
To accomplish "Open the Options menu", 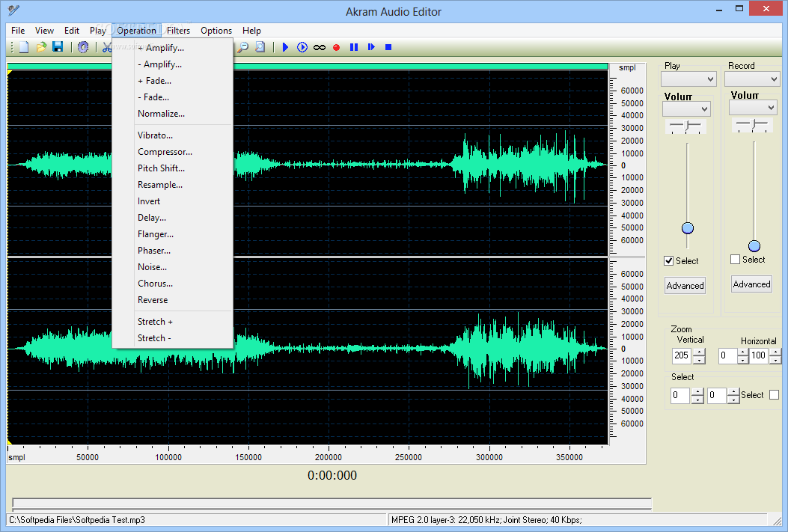I will tap(216, 31).
